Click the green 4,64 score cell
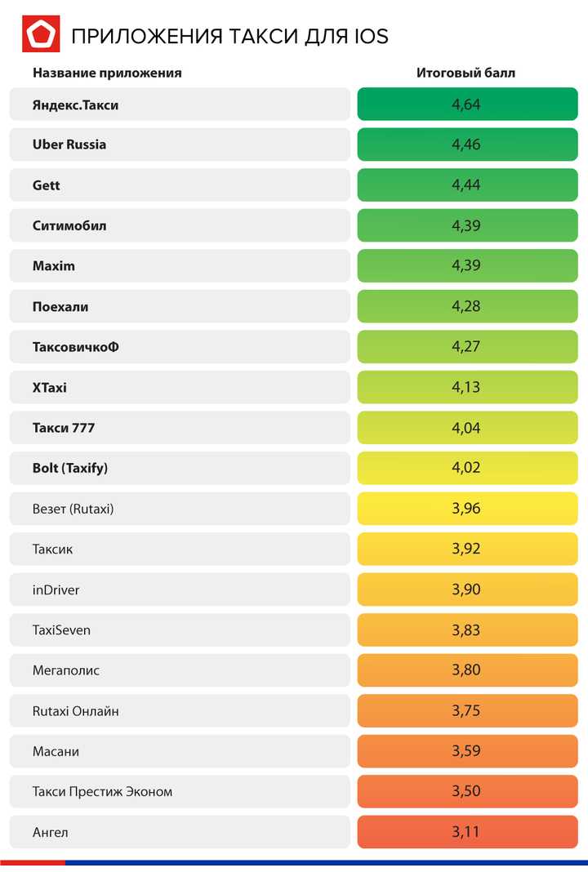Viewport: 588px width, 872px height. tap(467, 104)
